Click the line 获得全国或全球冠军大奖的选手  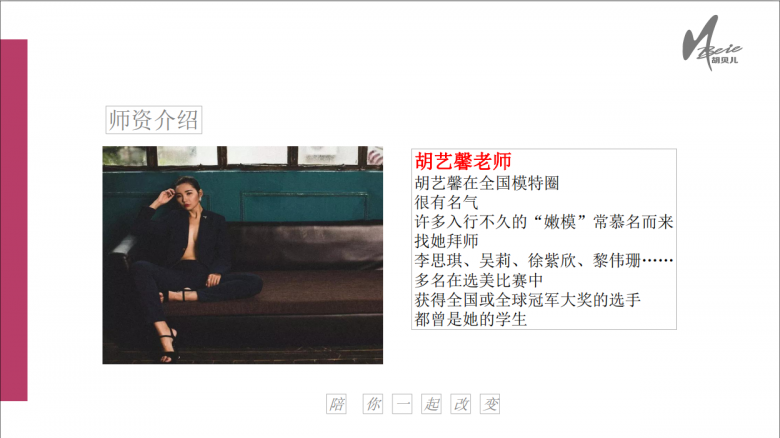click(528, 300)
